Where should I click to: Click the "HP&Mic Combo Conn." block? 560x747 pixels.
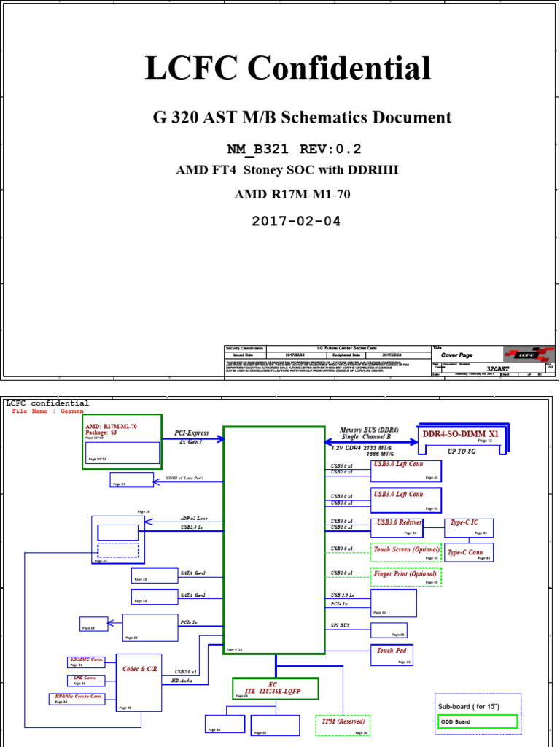(77, 699)
